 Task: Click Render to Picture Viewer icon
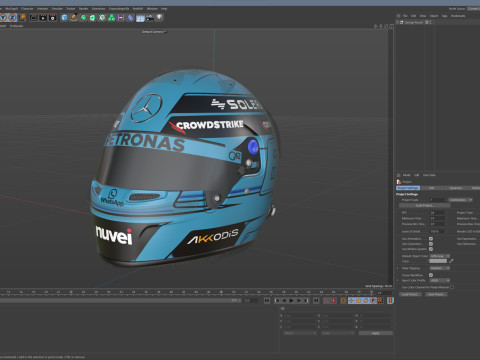(43, 18)
